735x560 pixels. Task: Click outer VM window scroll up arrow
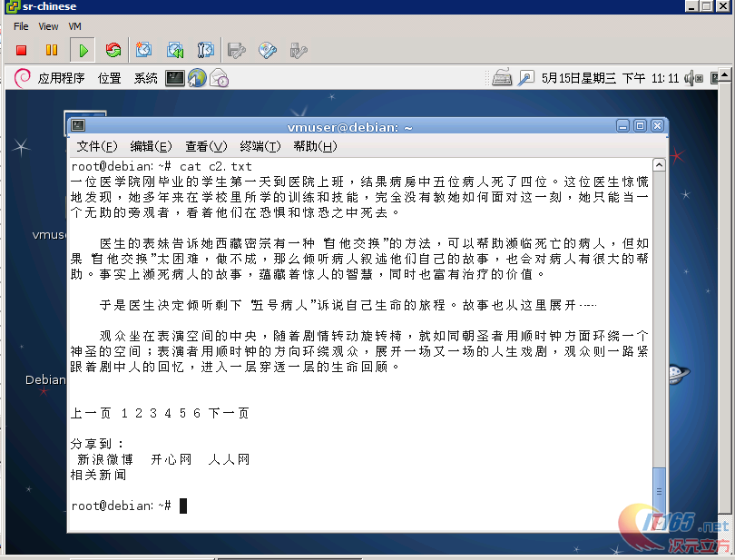[725, 74]
